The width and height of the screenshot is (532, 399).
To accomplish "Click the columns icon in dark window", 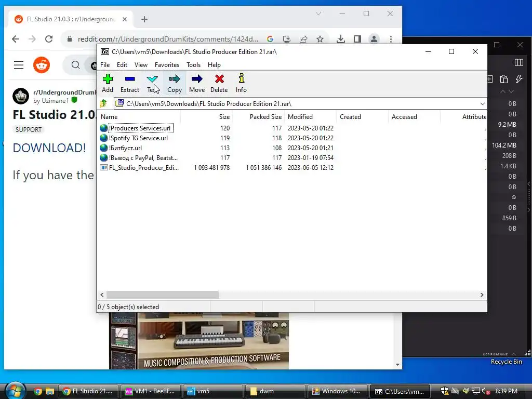I will pyautogui.click(x=519, y=62).
